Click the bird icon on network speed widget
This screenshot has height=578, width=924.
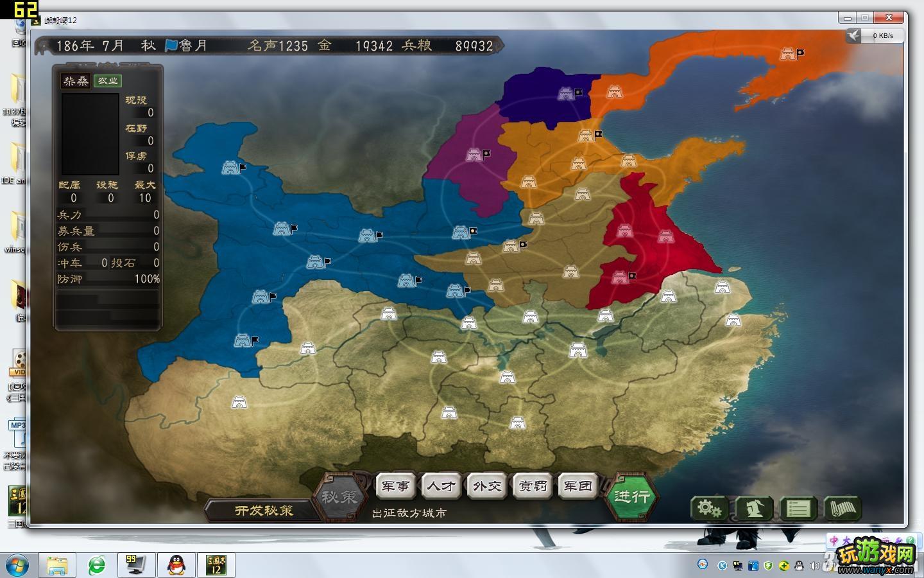(x=853, y=35)
